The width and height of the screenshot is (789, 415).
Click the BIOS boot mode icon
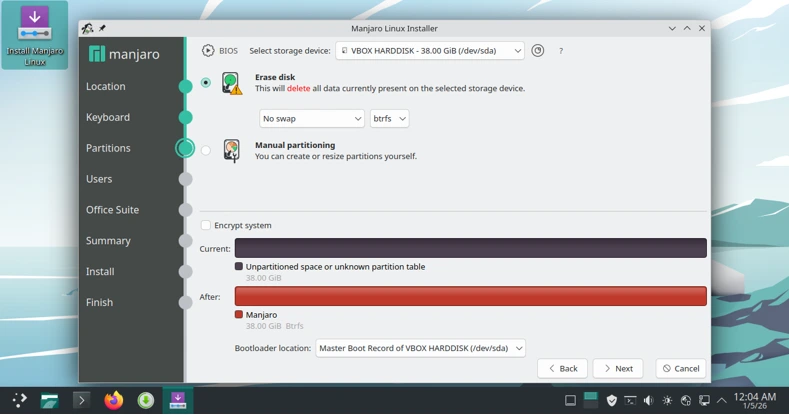(208, 51)
